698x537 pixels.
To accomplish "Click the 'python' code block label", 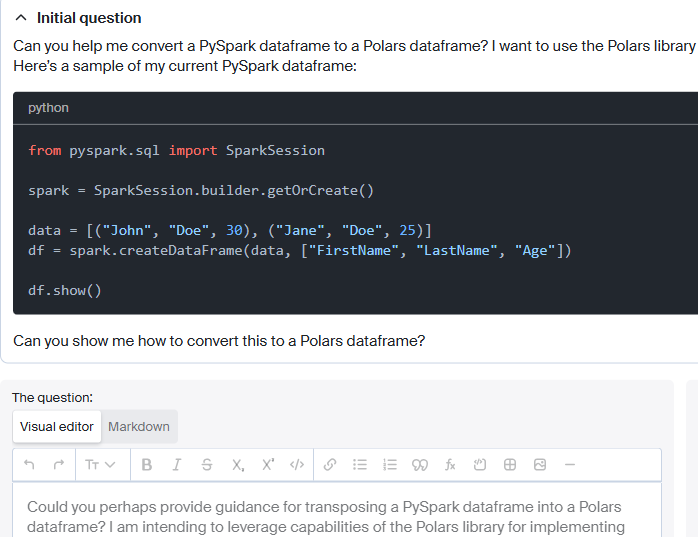I will click(48, 108).
